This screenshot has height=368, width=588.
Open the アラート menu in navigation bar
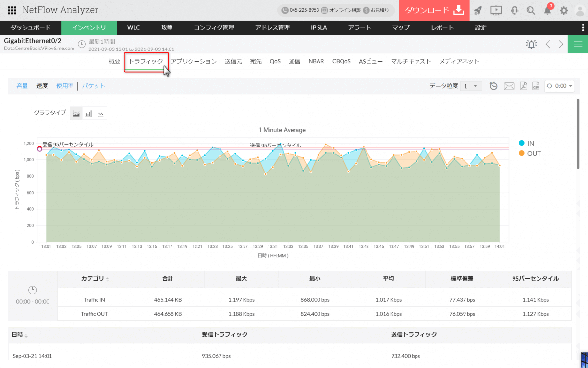(359, 28)
